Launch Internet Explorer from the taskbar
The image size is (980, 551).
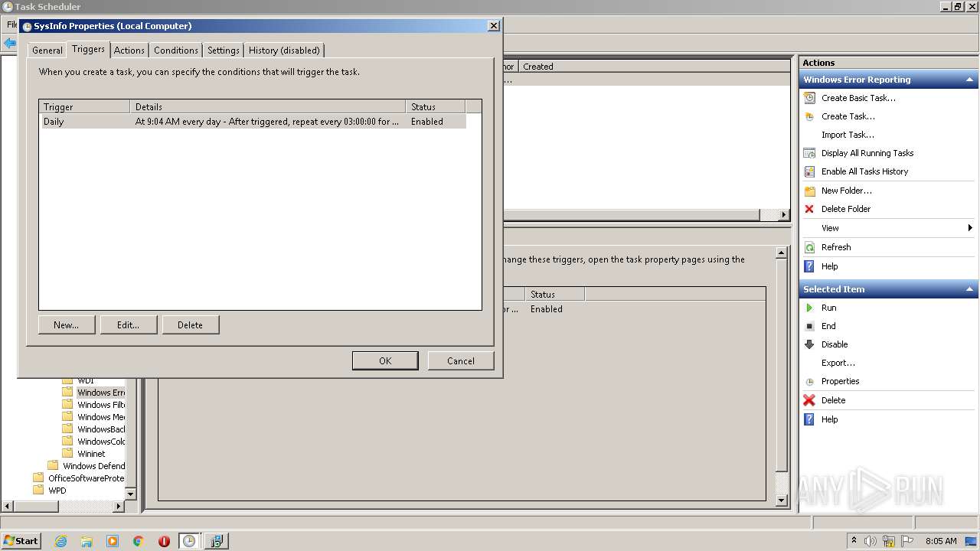pos(60,541)
